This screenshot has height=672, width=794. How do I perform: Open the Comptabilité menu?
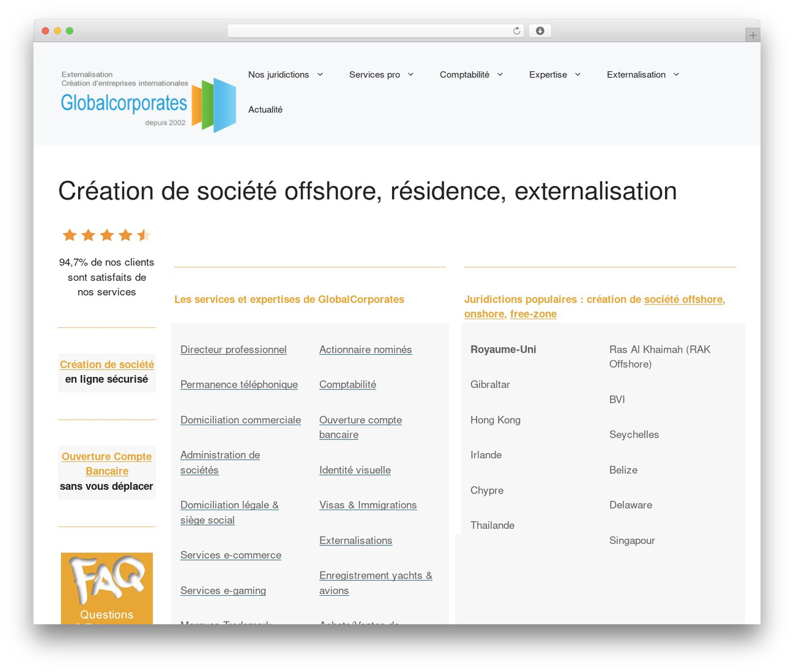pos(465,74)
